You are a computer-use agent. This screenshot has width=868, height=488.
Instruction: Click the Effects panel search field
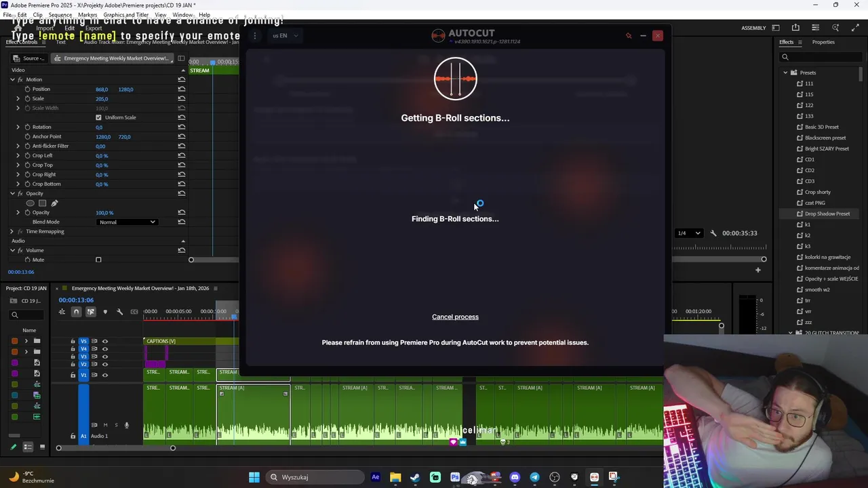(822, 57)
